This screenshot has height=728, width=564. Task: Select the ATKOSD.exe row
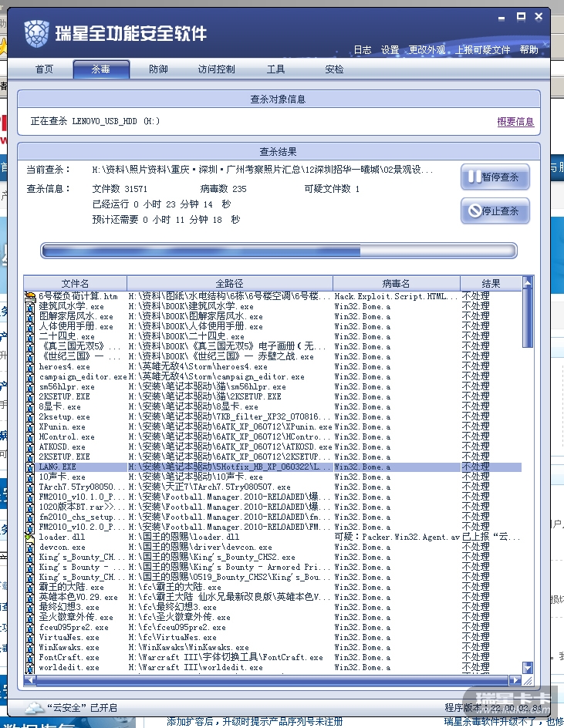[x=273, y=447]
